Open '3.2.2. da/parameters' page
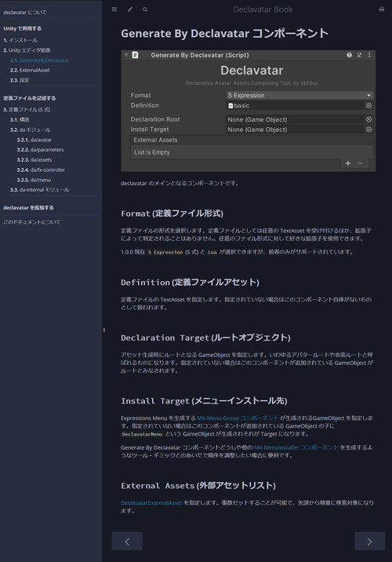 [41, 150]
